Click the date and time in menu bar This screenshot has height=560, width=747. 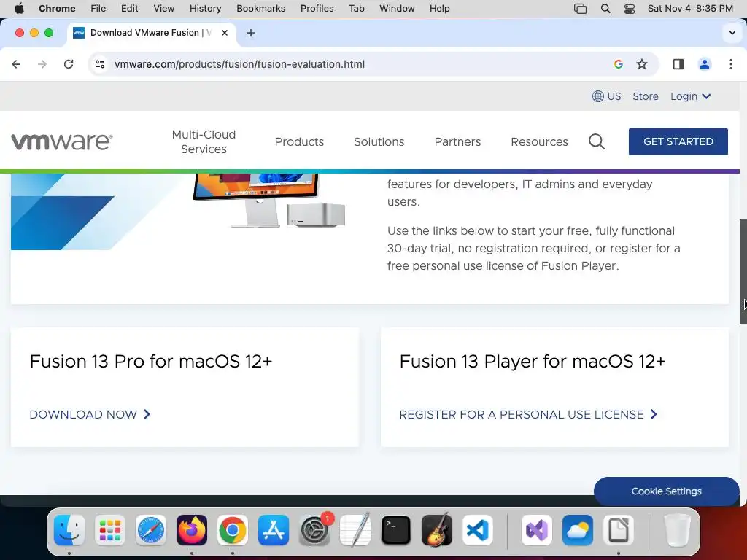pyautogui.click(x=690, y=8)
